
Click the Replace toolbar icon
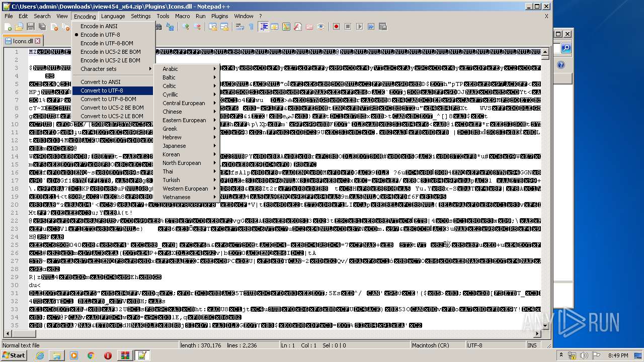coord(170,27)
